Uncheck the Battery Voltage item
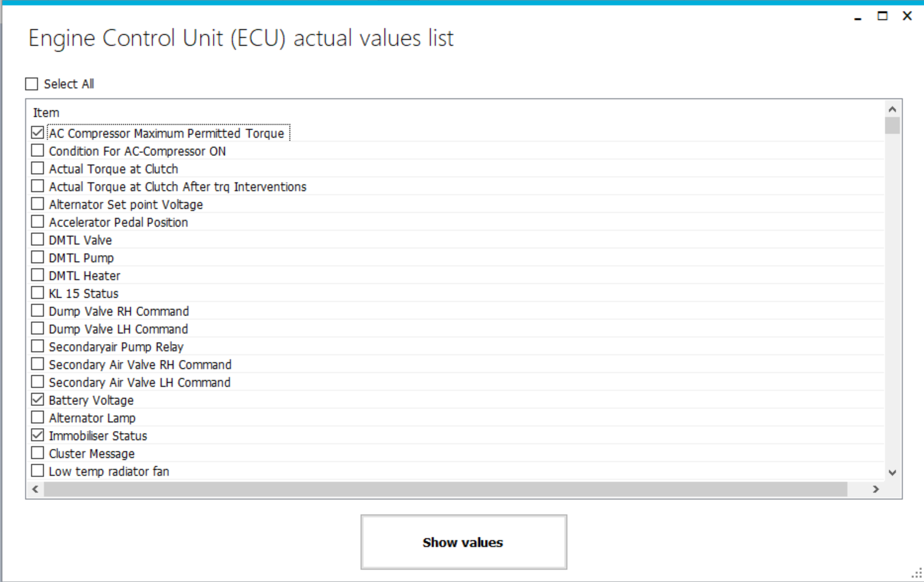The width and height of the screenshot is (924, 582). 38,400
